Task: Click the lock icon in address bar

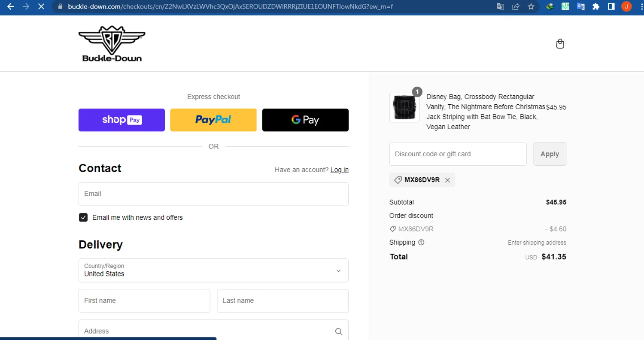Action: pyautogui.click(x=60, y=6)
